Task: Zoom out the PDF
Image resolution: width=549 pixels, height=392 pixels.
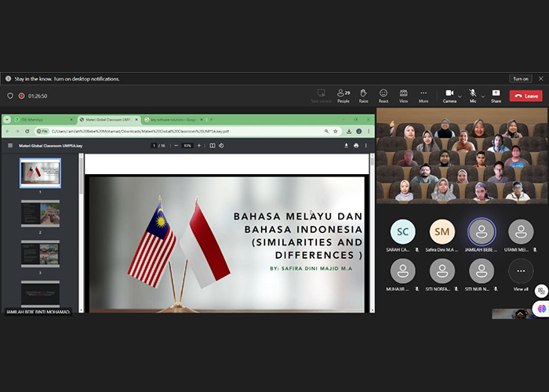Action: [x=176, y=146]
